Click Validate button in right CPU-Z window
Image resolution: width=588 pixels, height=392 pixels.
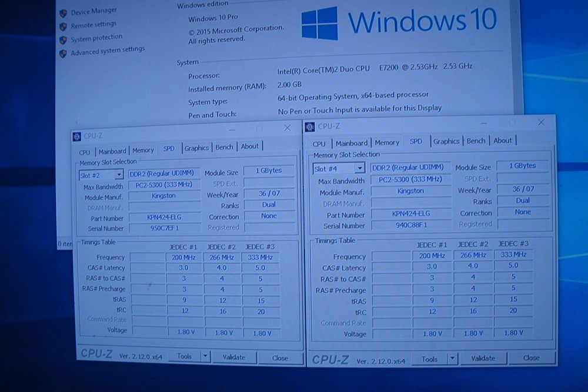click(x=483, y=359)
